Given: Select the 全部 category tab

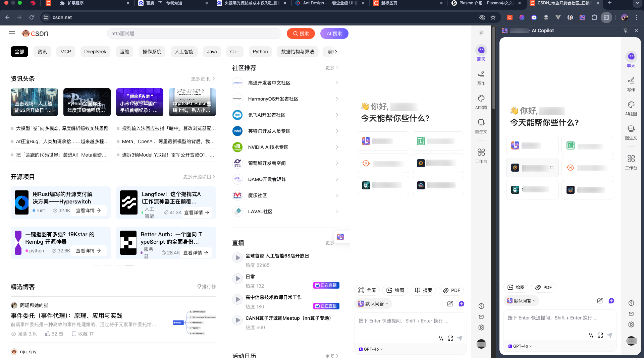Looking at the screenshot, I should (x=19, y=52).
